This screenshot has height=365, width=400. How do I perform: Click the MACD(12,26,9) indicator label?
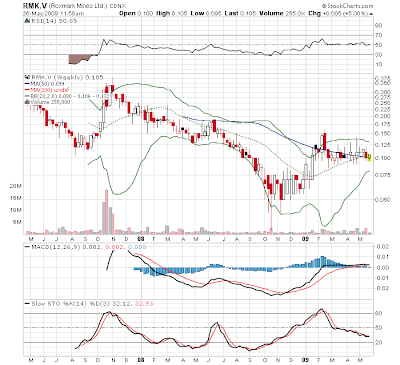(57, 247)
